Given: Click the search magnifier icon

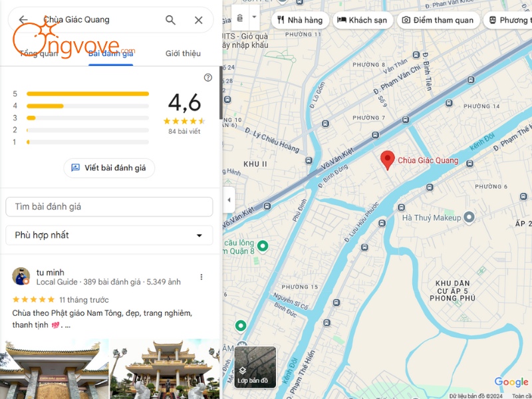Looking at the screenshot, I should (x=170, y=20).
